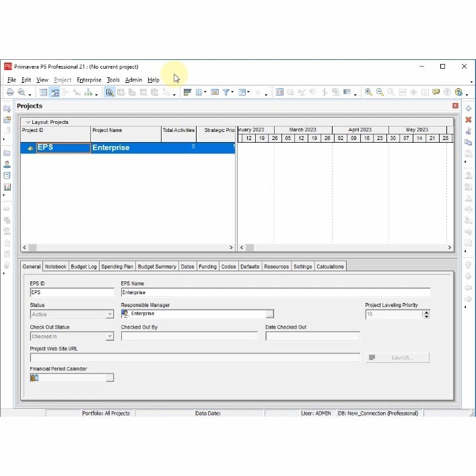Click the Total Activities column header

[178, 134]
